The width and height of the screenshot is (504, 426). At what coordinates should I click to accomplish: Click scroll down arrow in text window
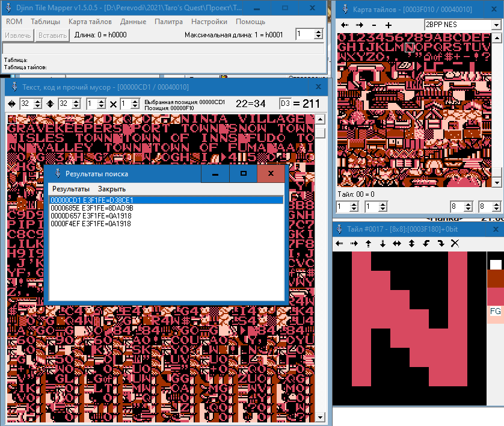click(x=320, y=418)
